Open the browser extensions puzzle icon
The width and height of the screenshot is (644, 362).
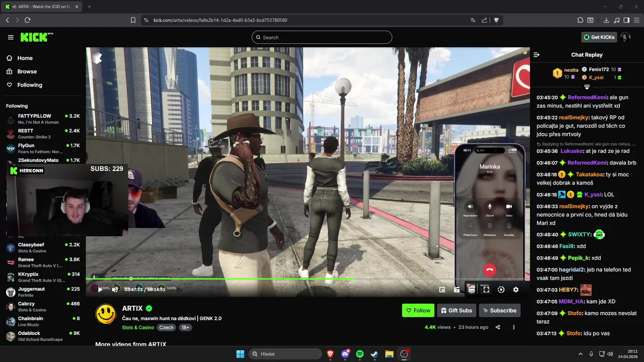pos(580,20)
